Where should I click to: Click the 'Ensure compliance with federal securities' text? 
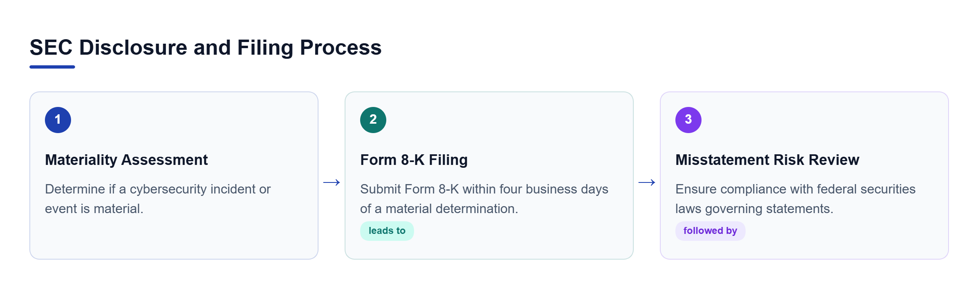tap(795, 189)
